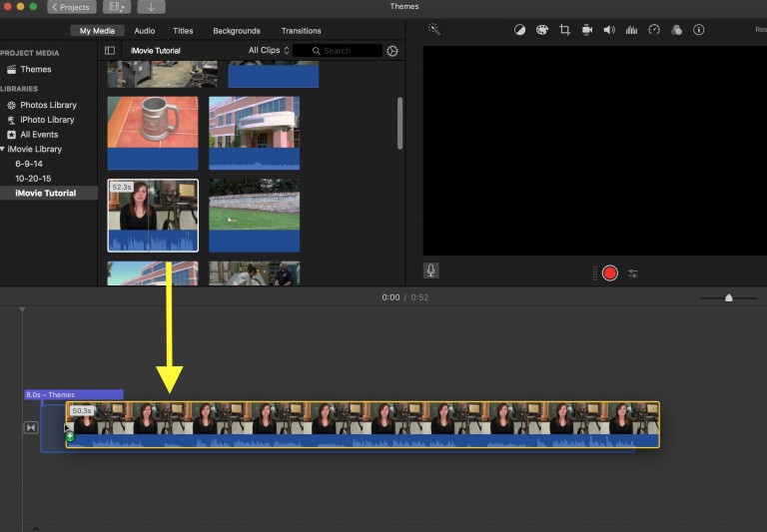Select the crop tool

(564, 30)
